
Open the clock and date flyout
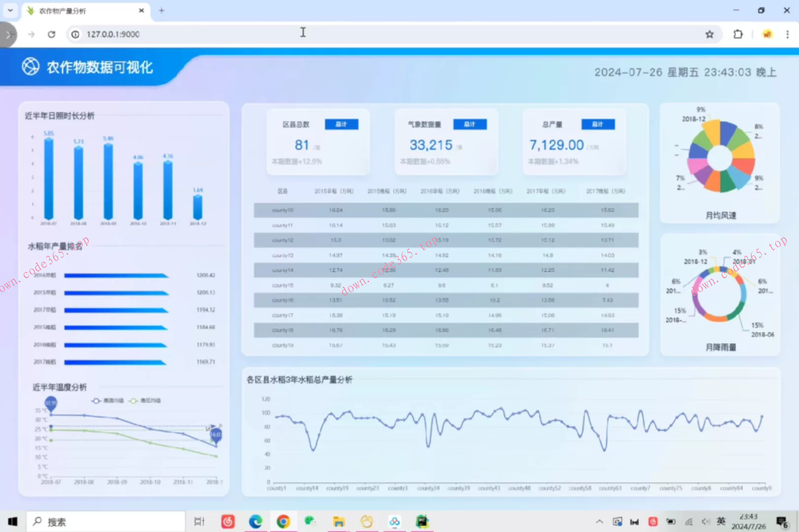click(748, 521)
